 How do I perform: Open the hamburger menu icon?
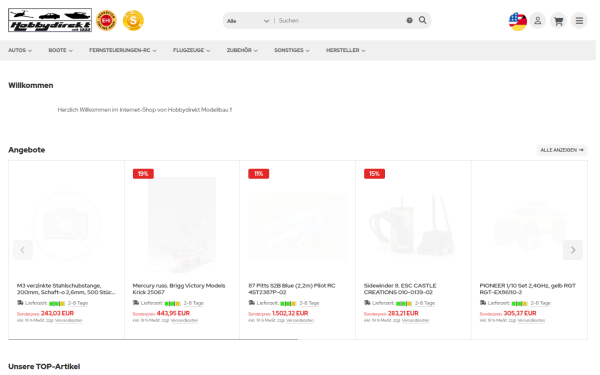579,21
